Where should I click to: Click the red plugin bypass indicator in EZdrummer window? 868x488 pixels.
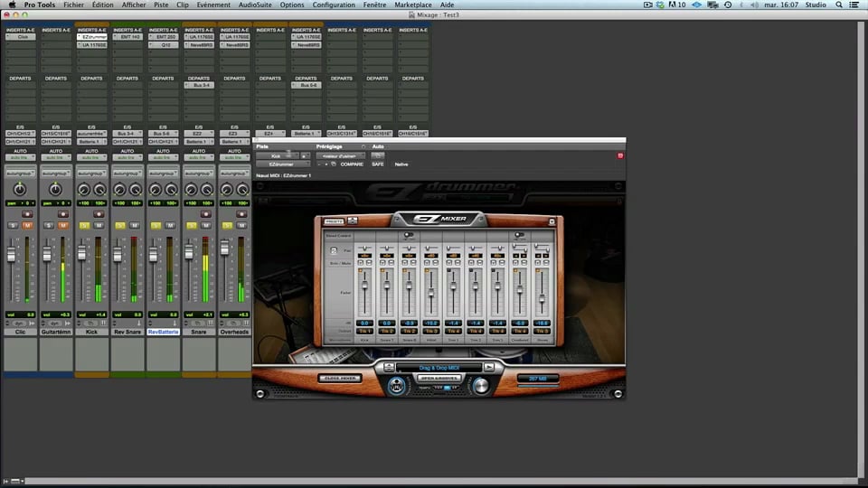(620, 156)
